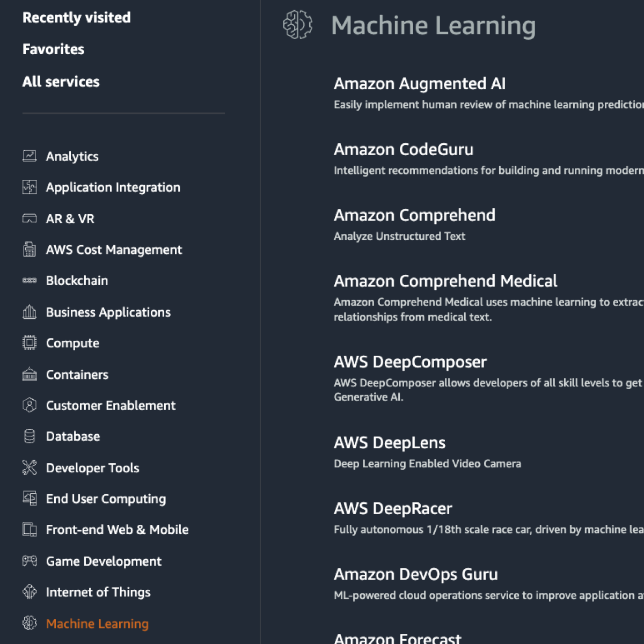
Task: Select the Analytics category icon
Action: 30,156
